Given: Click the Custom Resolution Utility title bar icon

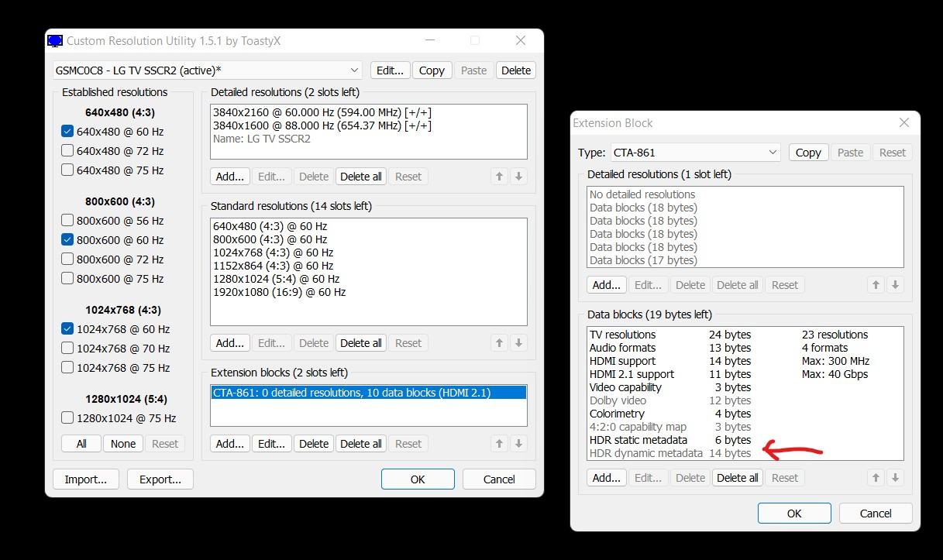Looking at the screenshot, I should pos(55,41).
